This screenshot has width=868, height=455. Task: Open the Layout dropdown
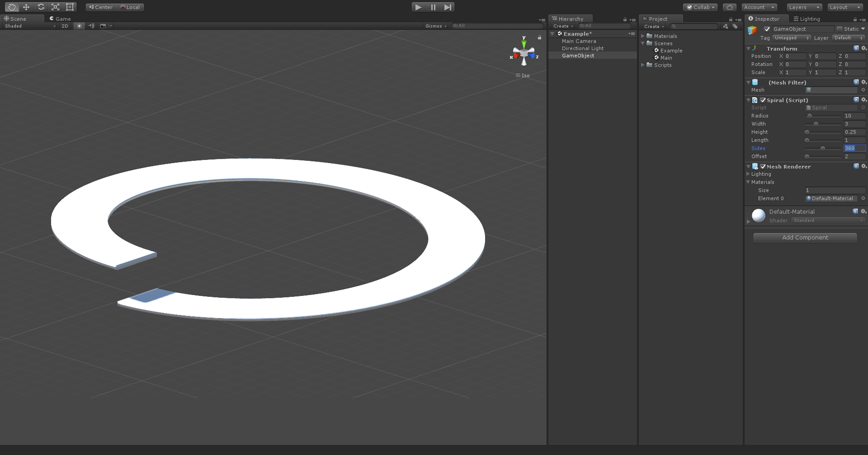pos(845,7)
